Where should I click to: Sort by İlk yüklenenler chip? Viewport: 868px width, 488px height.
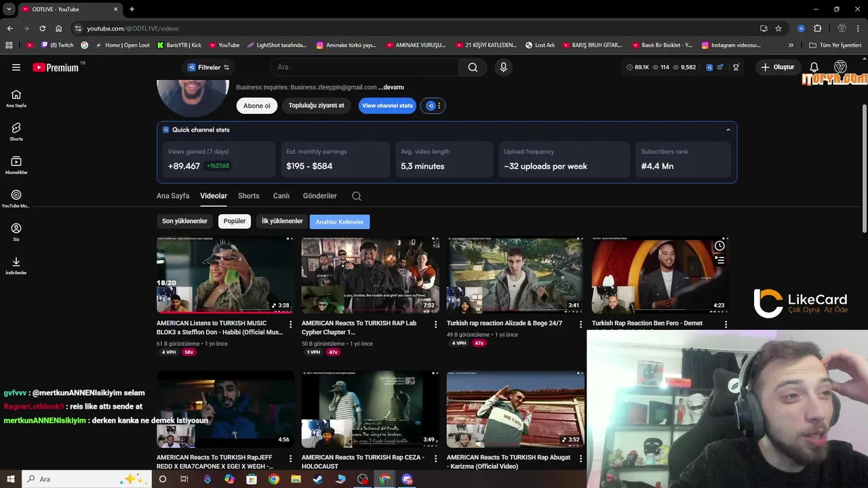[x=282, y=221]
